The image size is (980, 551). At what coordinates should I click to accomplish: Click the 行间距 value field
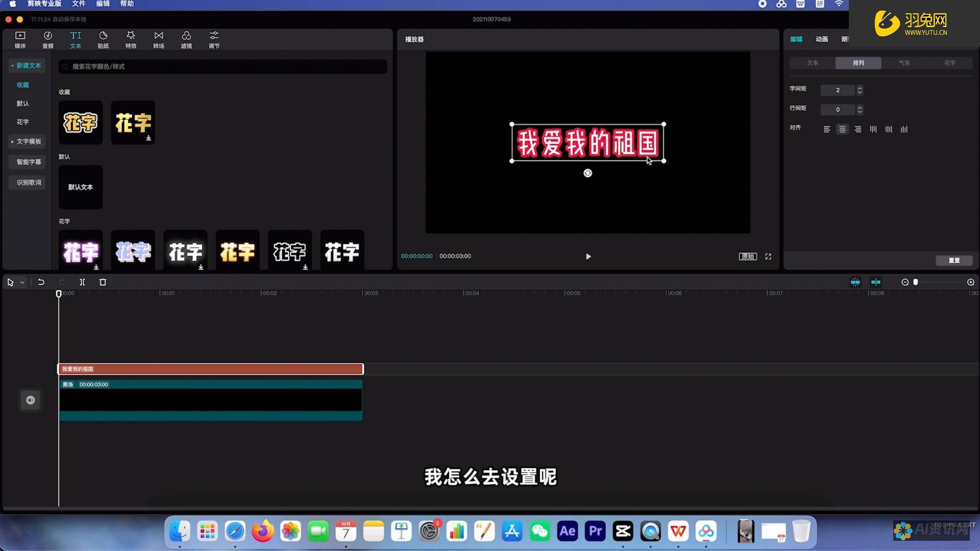point(838,110)
